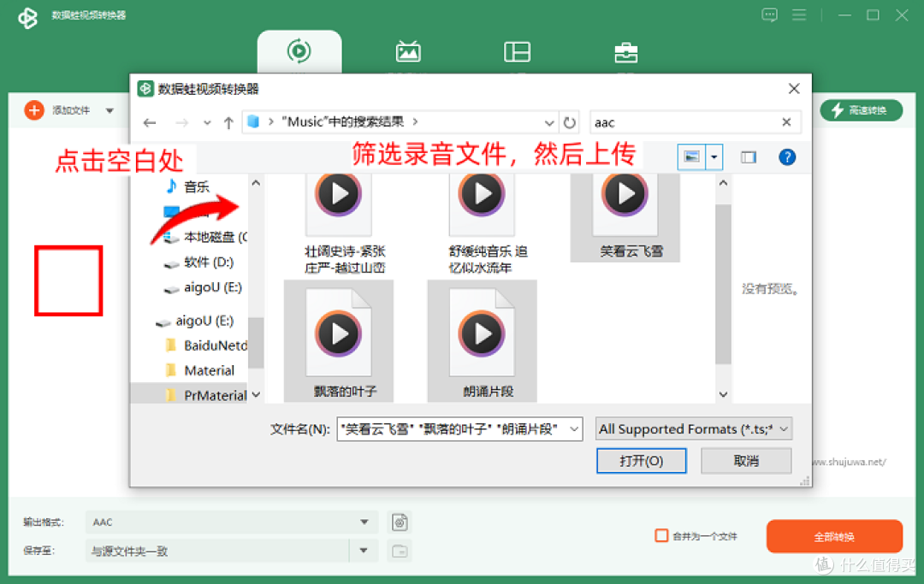The image size is (924, 584).
Task: Expand the file name dropdown arrow
Action: point(574,429)
